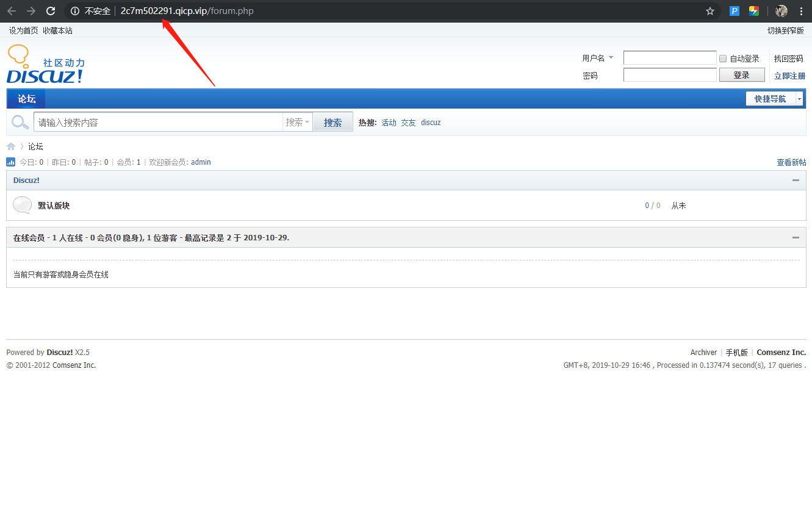Click 设为首页 link
This screenshot has height=527, width=812.
pos(23,30)
